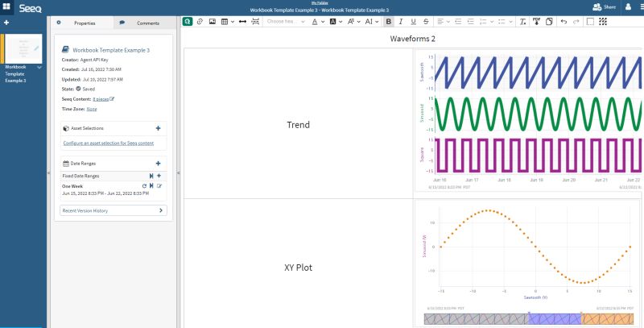644x328 pixels.
Task: Edit the One Week date range
Action: tap(159, 186)
